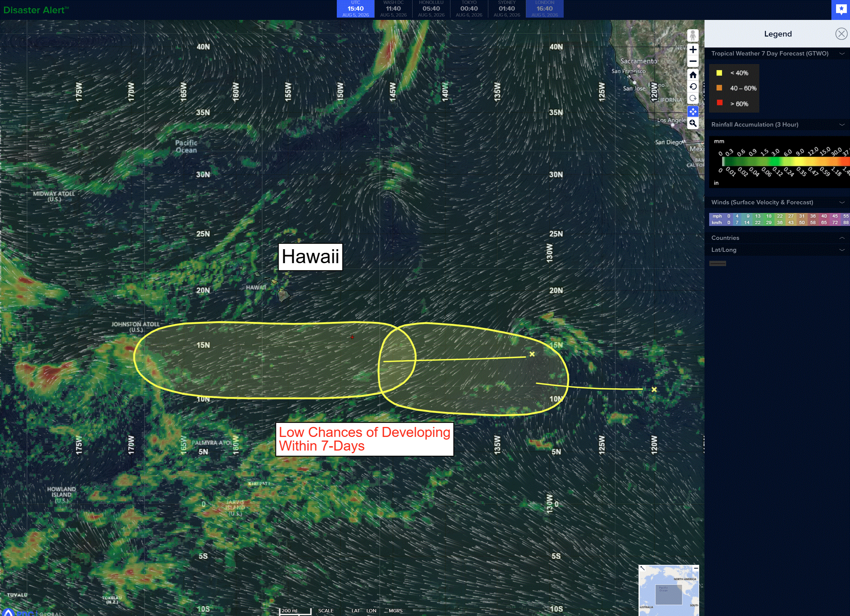Open the street view pegman tool

point(693,36)
